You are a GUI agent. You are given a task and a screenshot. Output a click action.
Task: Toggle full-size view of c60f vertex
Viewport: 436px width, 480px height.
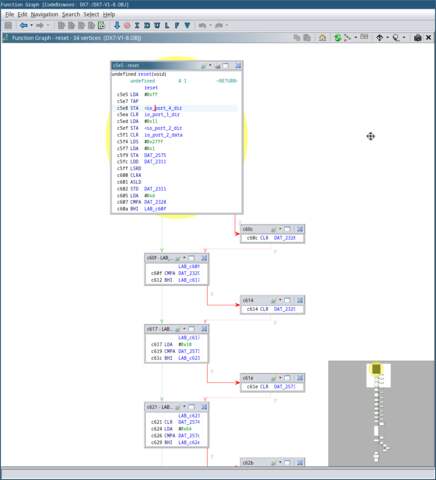[x=191, y=258]
